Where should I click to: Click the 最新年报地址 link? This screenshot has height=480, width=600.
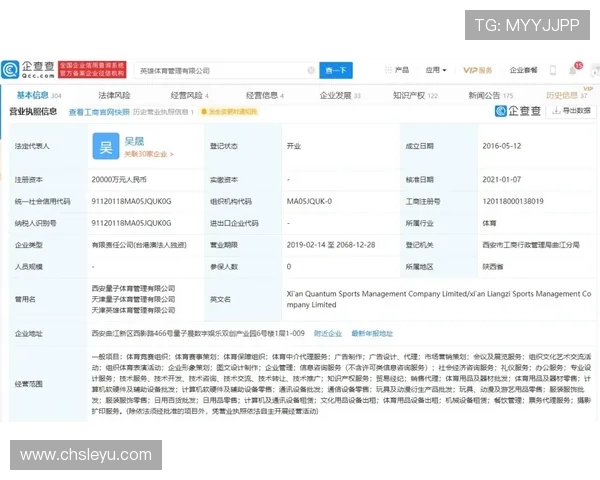372,333
